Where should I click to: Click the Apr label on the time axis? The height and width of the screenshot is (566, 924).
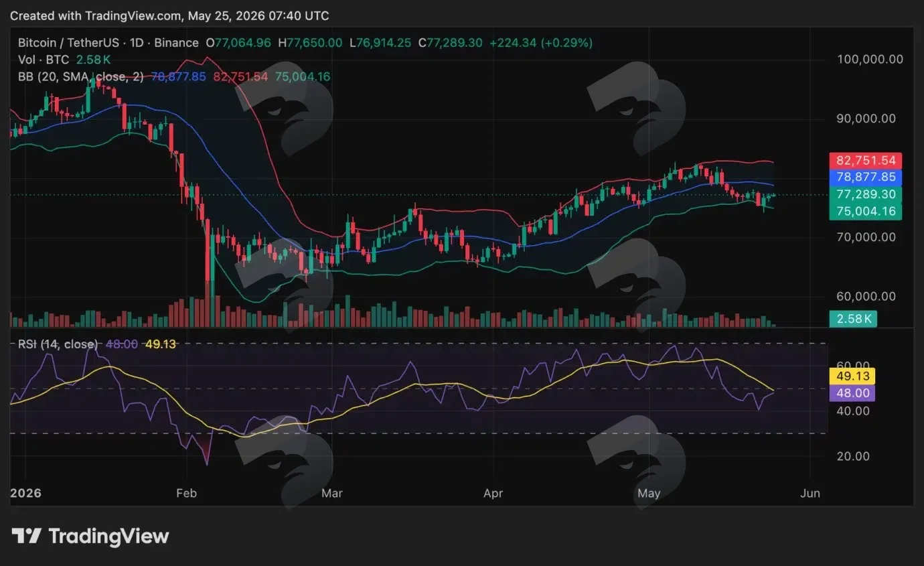493,494
